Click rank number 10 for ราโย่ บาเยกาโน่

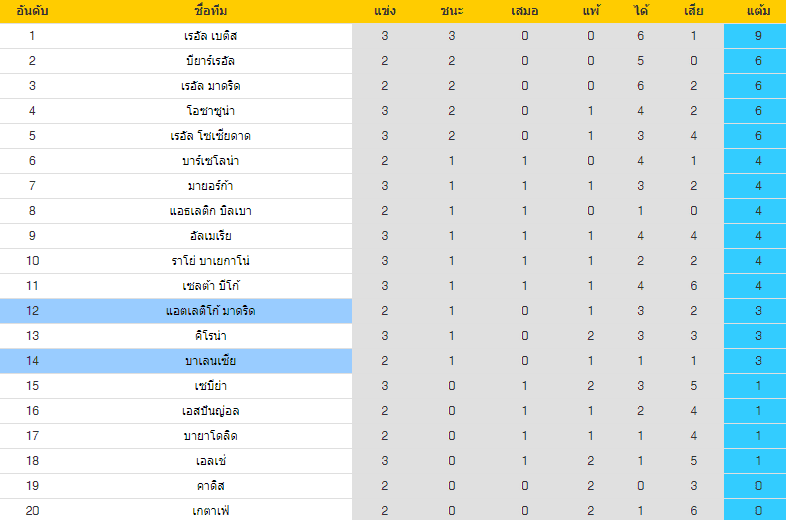pos(32,261)
